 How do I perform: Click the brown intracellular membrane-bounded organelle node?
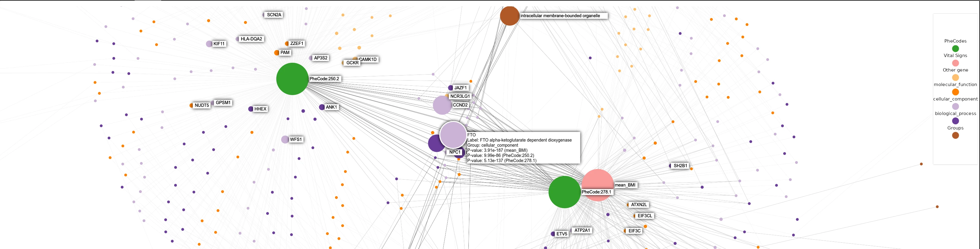pos(509,16)
